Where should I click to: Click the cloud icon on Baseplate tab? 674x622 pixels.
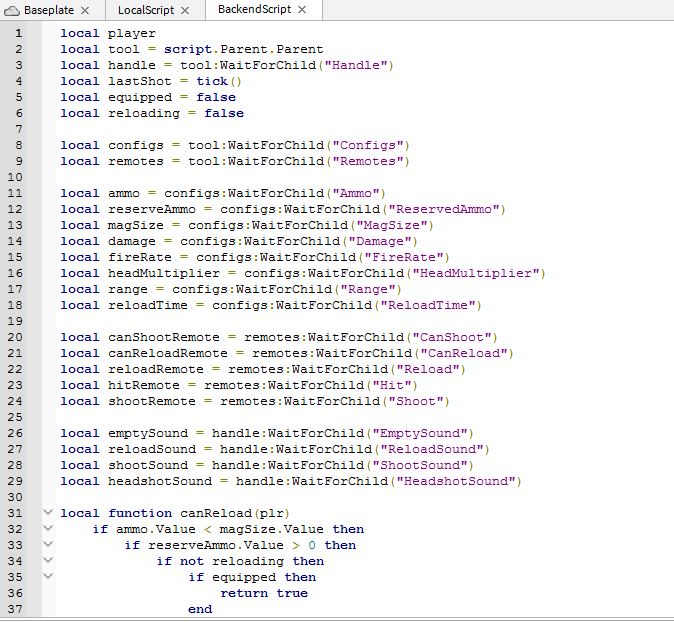coord(12,10)
